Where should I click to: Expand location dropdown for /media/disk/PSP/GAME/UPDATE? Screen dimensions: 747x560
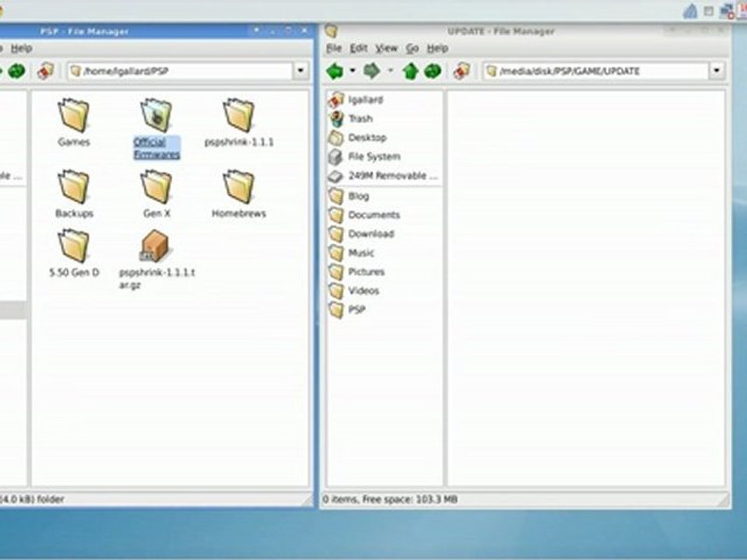[x=717, y=71]
